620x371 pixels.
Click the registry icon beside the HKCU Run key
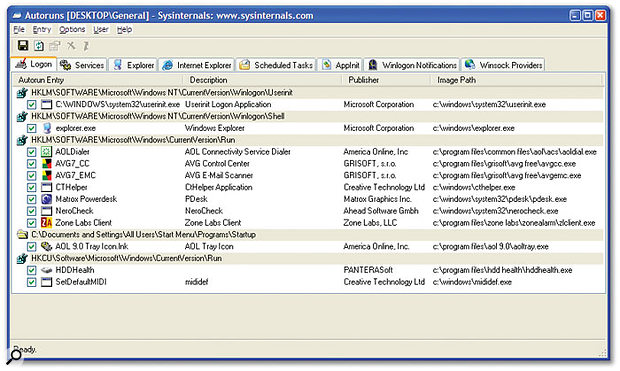point(22,259)
